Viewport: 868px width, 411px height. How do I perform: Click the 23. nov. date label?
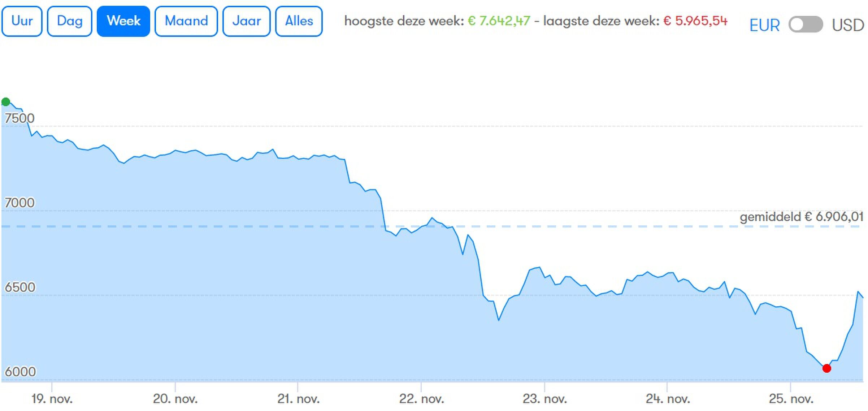point(544,399)
